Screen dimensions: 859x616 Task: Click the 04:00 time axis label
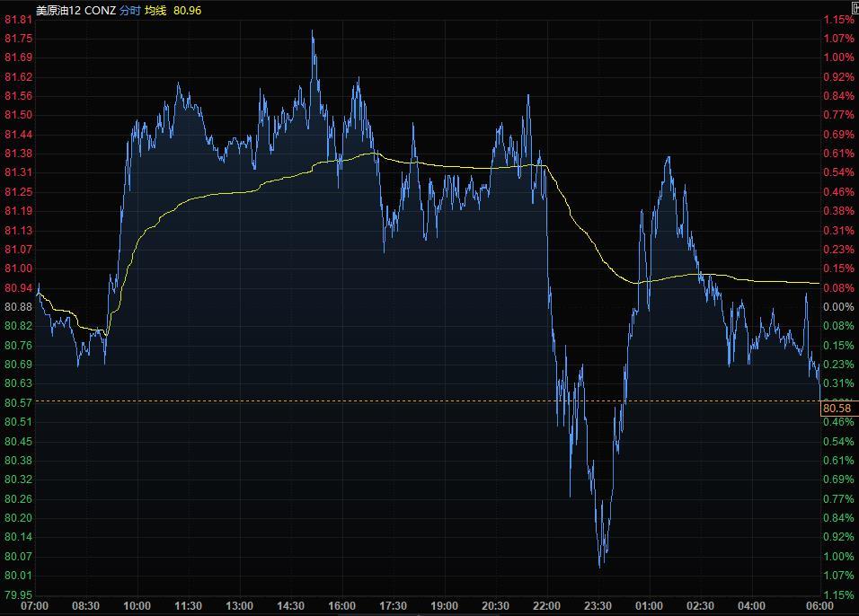pyautogui.click(x=751, y=606)
